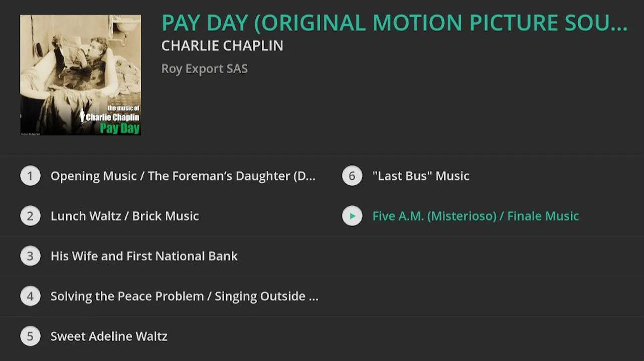
Task: Click the Pay Day soundtrack album title
Action: coord(394,23)
